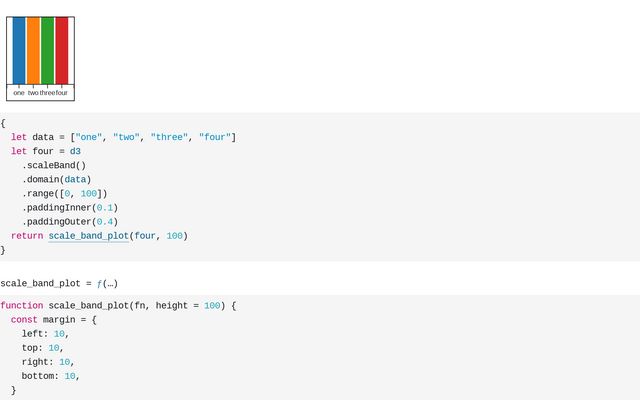640x400 pixels.
Task: Select the red bar in the chart
Action: point(62,50)
